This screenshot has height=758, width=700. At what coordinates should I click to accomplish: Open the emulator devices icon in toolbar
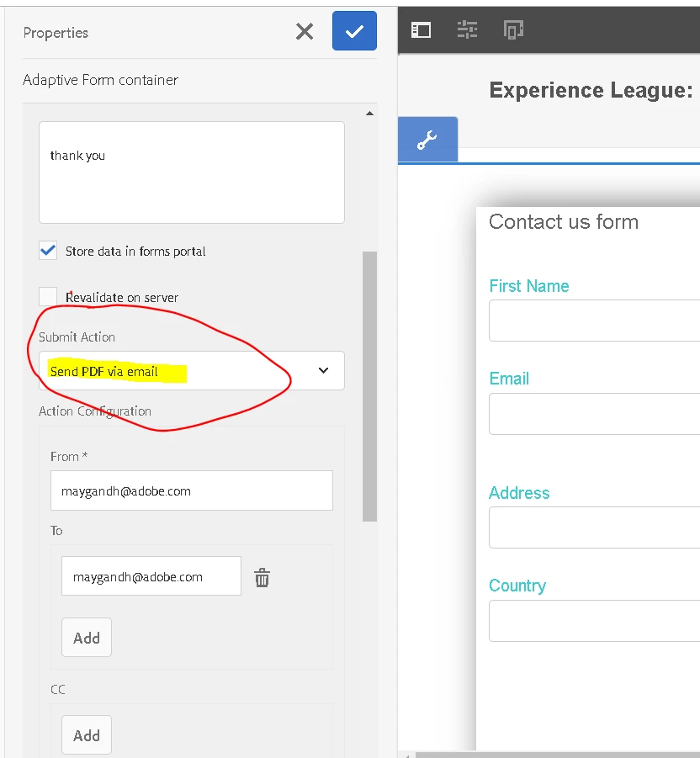[513, 30]
